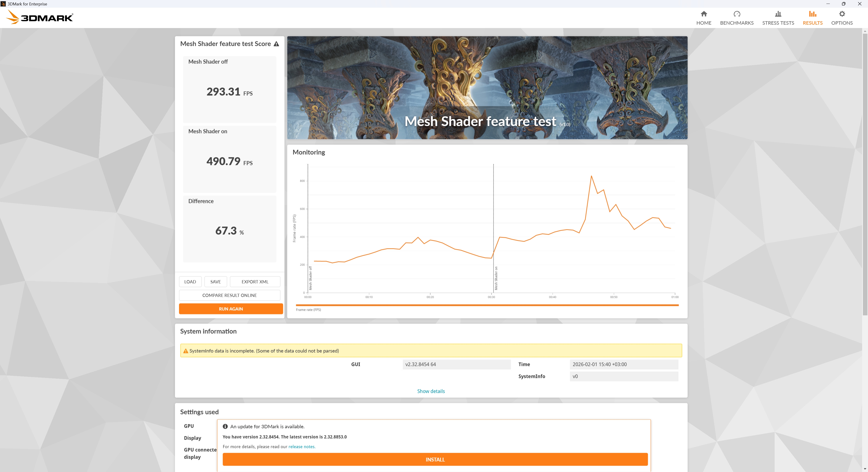Click yellow SystemInfo warning icon
Screen dimensions: 868x472
185,351
